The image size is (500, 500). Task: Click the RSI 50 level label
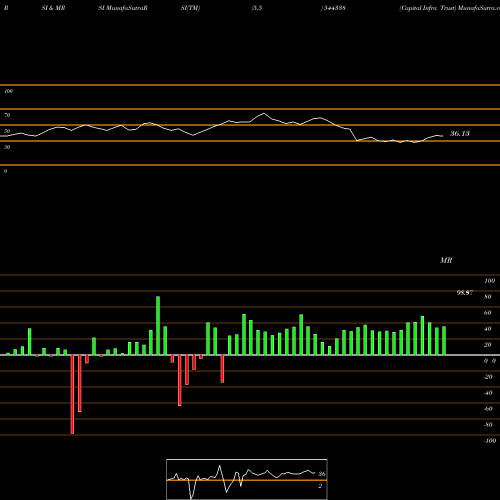click(7, 131)
